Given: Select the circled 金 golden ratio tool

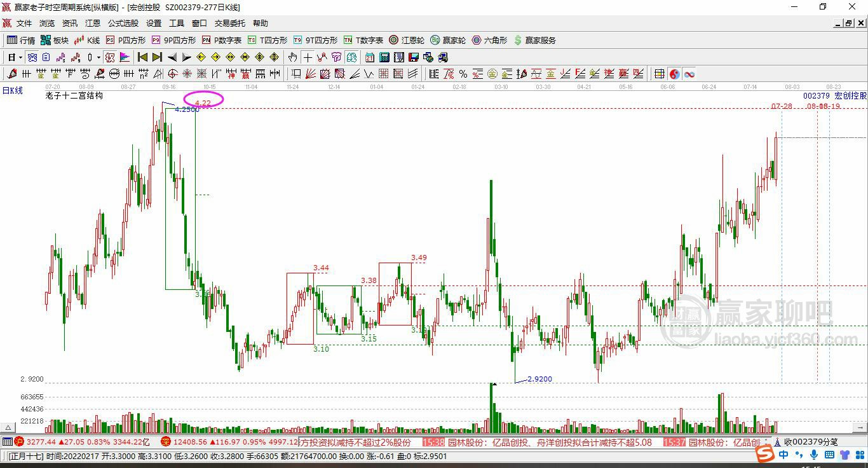Looking at the screenshot, I should coord(492,74).
